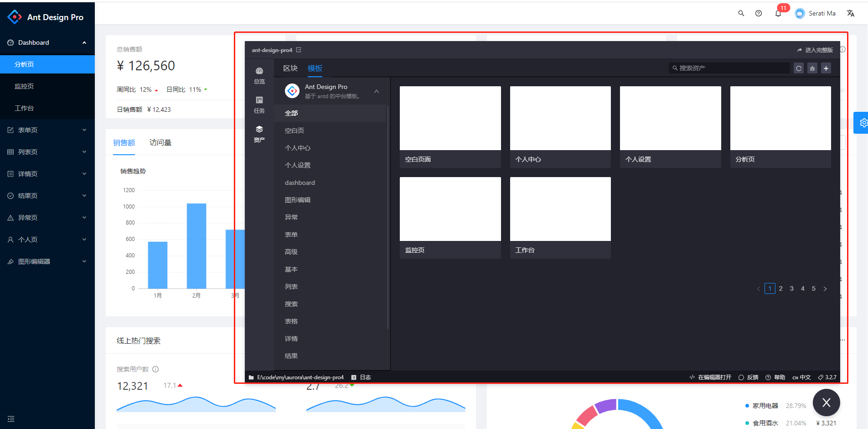Select the 个人中心 category in template list
The height and width of the screenshot is (429, 868).
pos(298,147)
